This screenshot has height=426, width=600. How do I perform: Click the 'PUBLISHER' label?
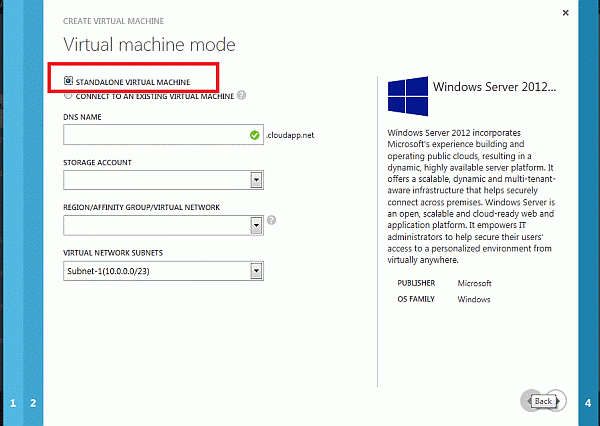click(x=416, y=283)
